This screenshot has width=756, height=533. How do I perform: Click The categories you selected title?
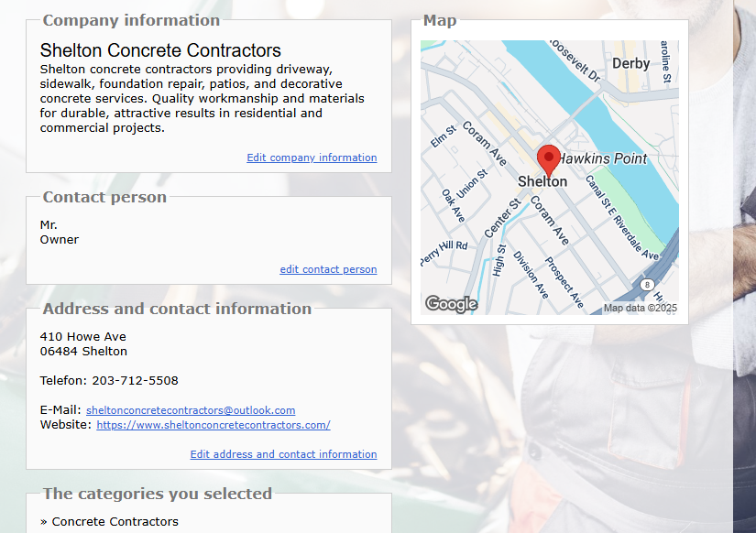158,494
